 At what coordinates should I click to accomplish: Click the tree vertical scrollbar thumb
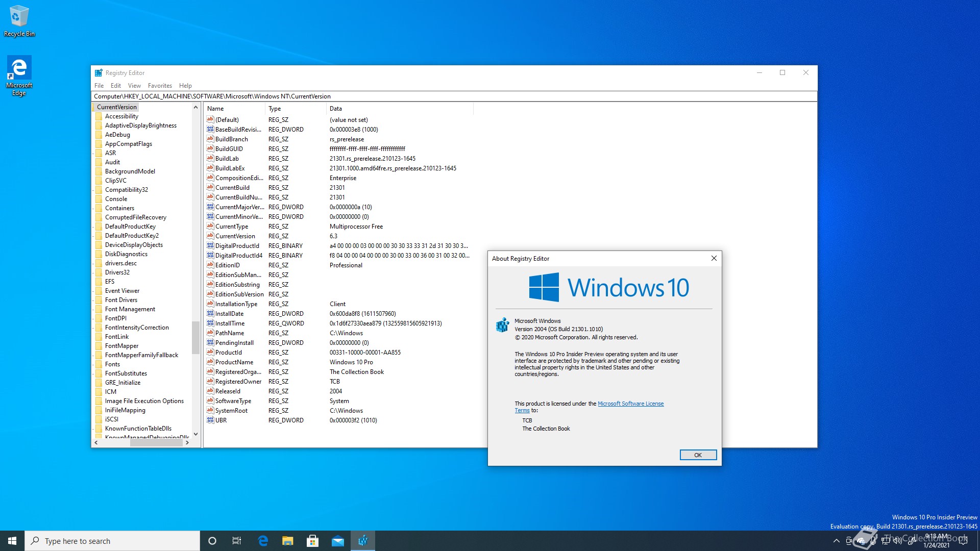195,337
